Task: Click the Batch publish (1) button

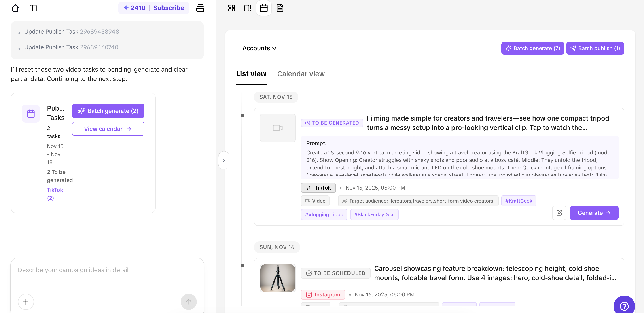Action: point(595,48)
